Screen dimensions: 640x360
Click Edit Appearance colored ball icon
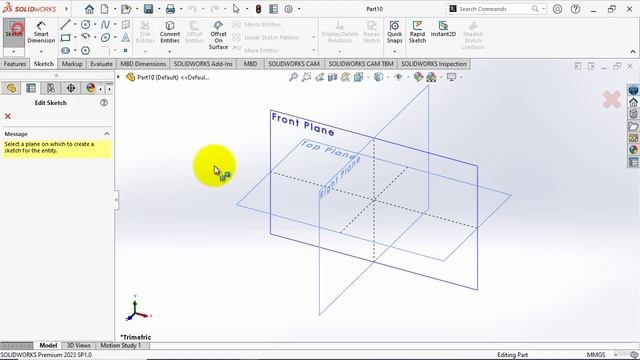click(418, 77)
